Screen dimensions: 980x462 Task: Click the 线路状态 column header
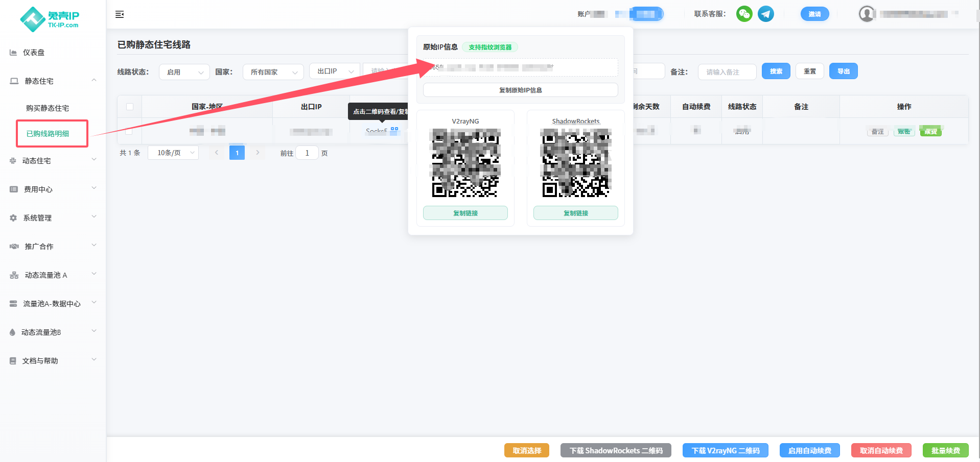(742, 107)
